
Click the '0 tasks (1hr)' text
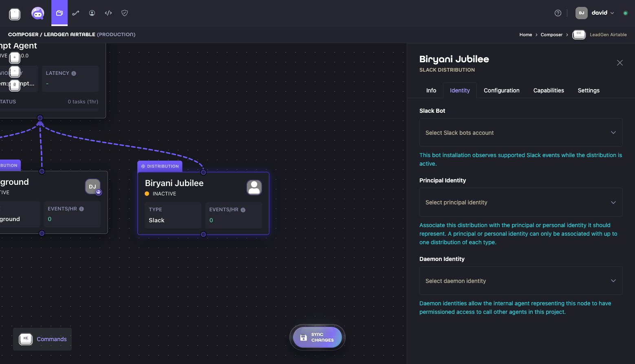coord(83,102)
